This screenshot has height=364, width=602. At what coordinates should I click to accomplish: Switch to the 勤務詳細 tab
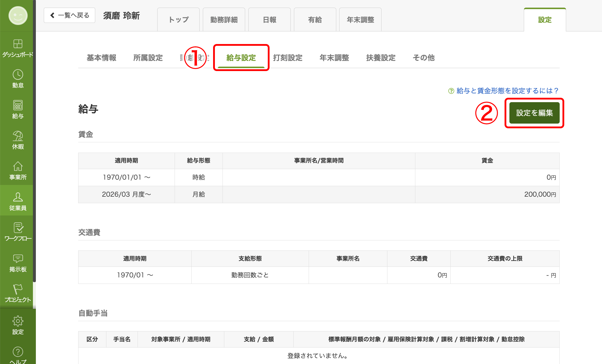224,20
